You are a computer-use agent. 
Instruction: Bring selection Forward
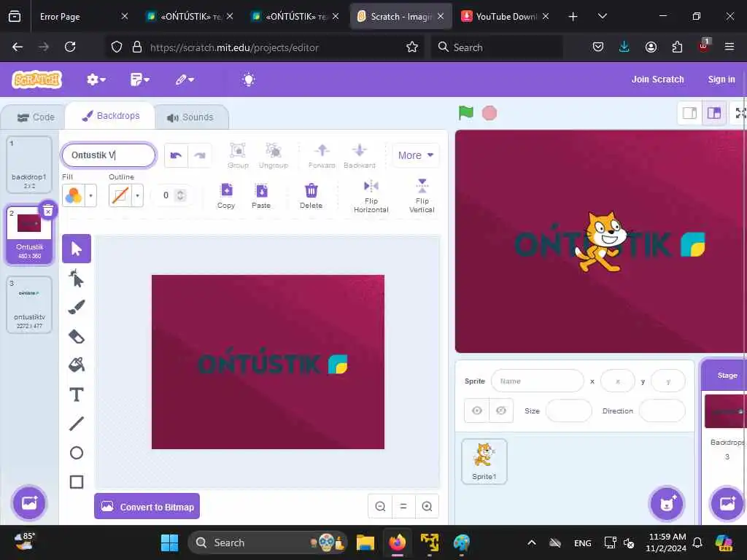[322, 155]
